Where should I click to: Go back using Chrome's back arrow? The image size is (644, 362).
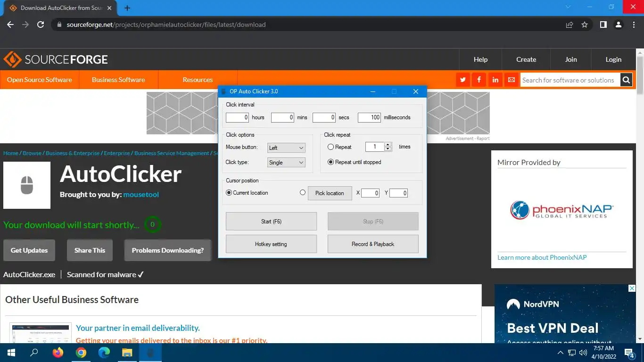[x=10, y=25]
